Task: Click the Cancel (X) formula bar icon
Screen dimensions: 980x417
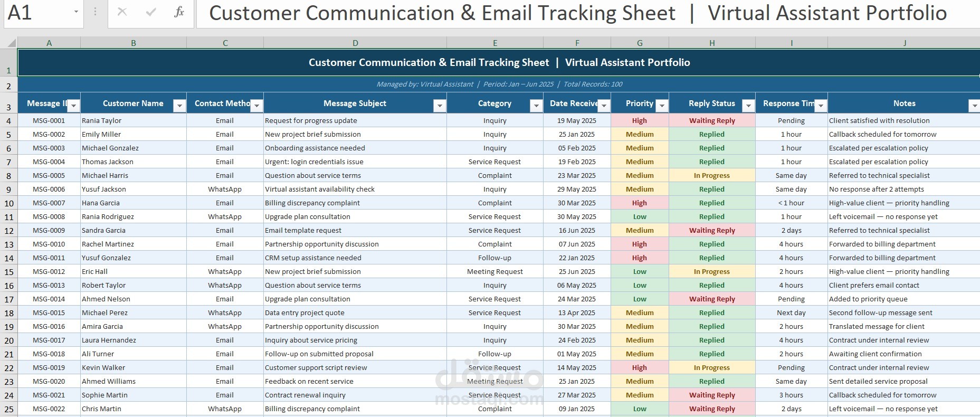Action: click(122, 12)
